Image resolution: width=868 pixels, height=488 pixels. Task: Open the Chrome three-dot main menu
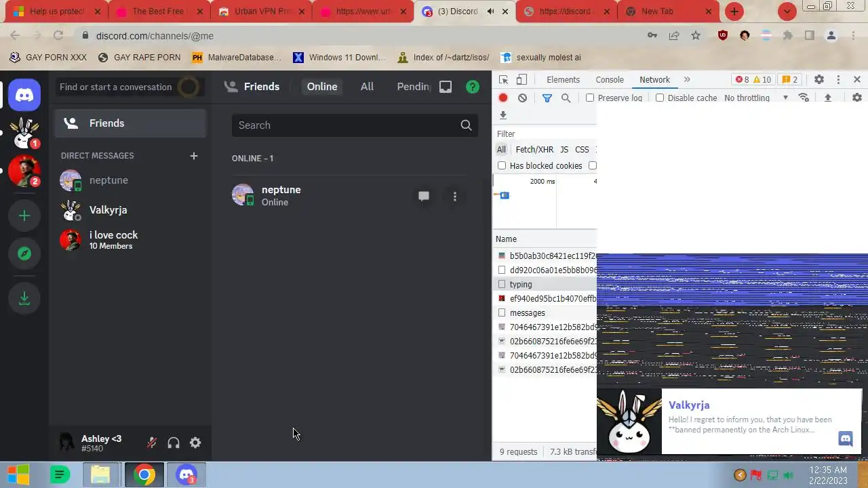[853, 36]
